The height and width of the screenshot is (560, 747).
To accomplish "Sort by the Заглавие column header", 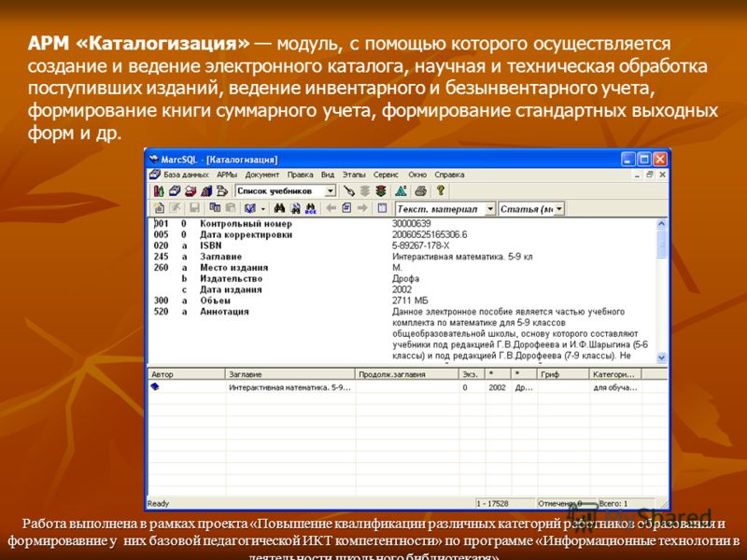I will [x=289, y=374].
